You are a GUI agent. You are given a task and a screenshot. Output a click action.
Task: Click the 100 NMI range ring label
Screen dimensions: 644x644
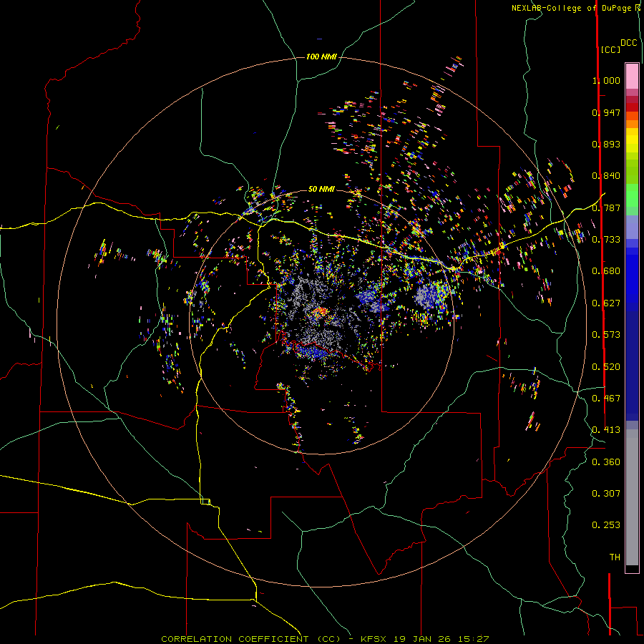pos(321,57)
